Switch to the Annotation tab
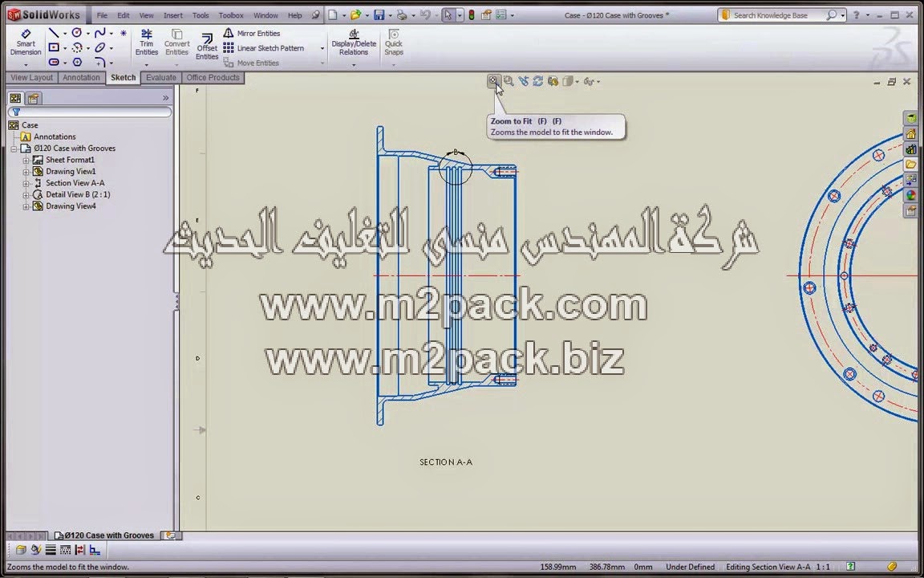The width and height of the screenshot is (924, 578). pos(81,77)
